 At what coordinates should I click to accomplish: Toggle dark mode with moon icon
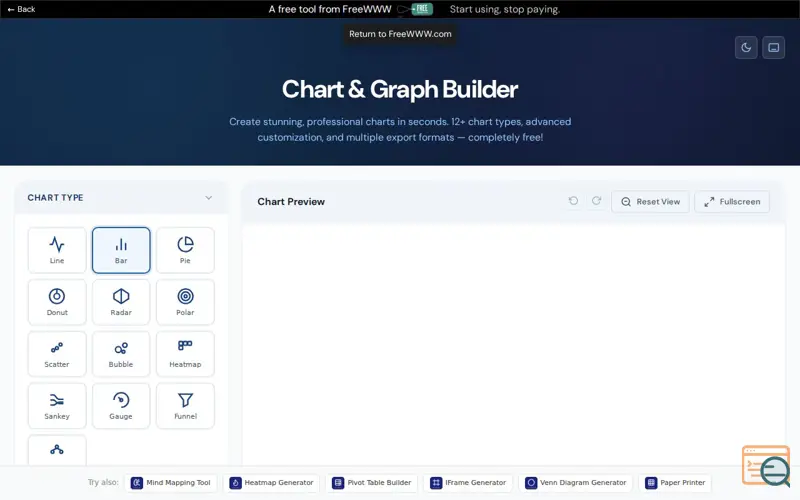[746, 47]
